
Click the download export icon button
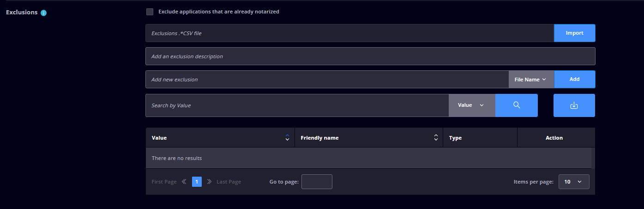pyautogui.click(x=574, y=105)
